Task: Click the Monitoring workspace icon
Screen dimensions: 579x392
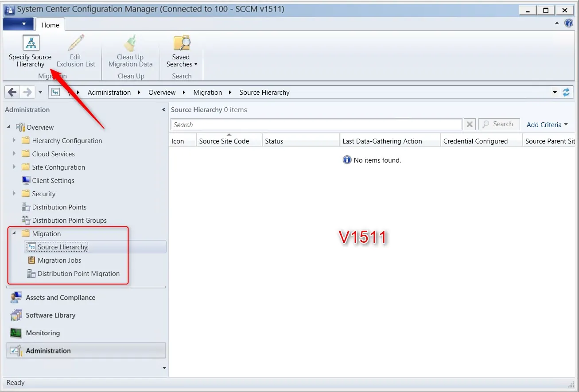Action: (16, 333)
